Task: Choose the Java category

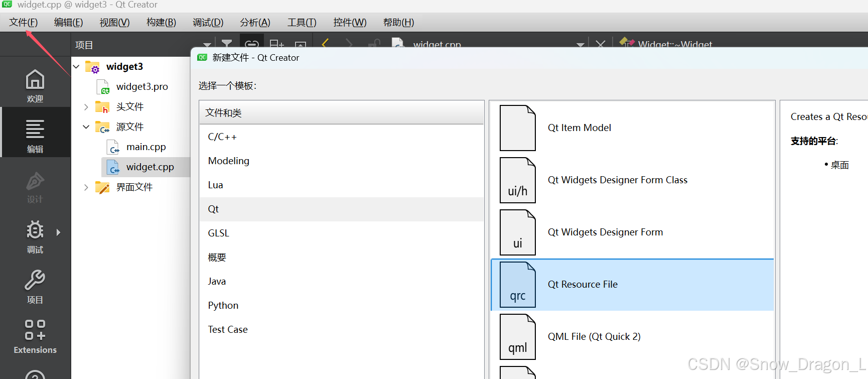Action: tap(341, 281)
